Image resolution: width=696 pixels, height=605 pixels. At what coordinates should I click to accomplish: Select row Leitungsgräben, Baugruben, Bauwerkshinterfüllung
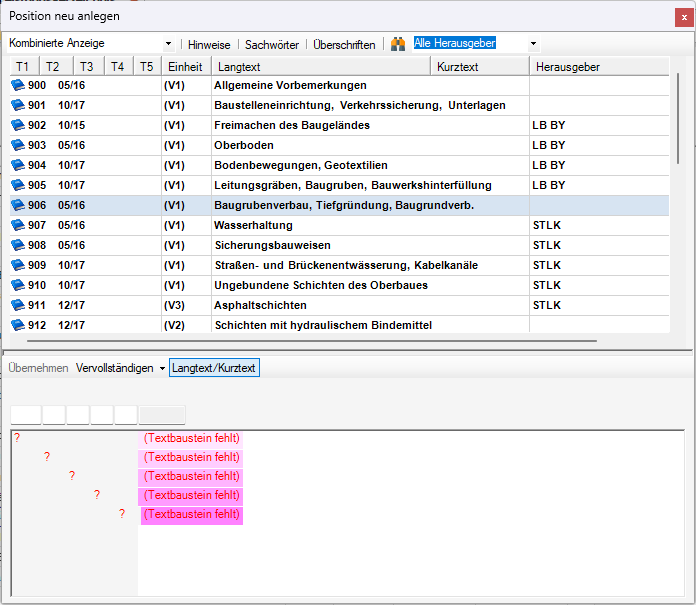[x=339, y=185]
